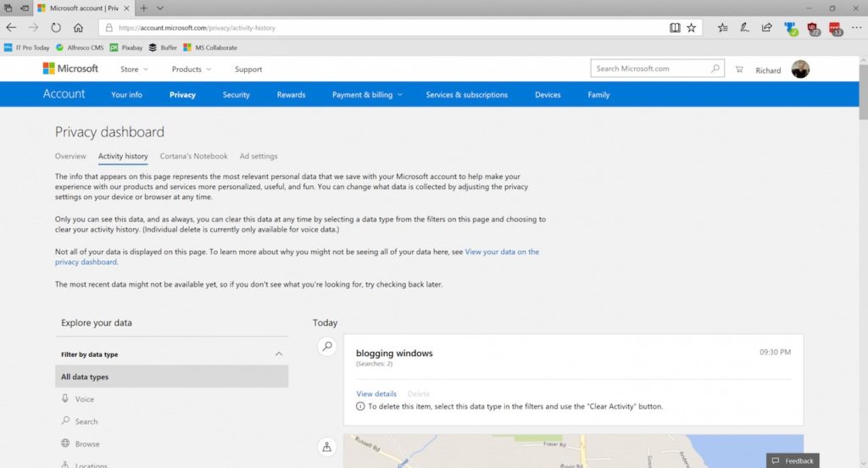The width and height of the screenshot is (868, 468).
Task: Click Richard's profile picture
Action: (800, 70)
